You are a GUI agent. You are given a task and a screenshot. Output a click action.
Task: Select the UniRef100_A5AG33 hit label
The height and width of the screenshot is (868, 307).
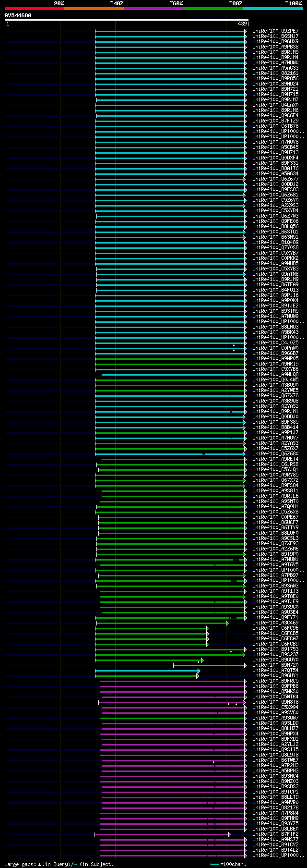[275, 68]
